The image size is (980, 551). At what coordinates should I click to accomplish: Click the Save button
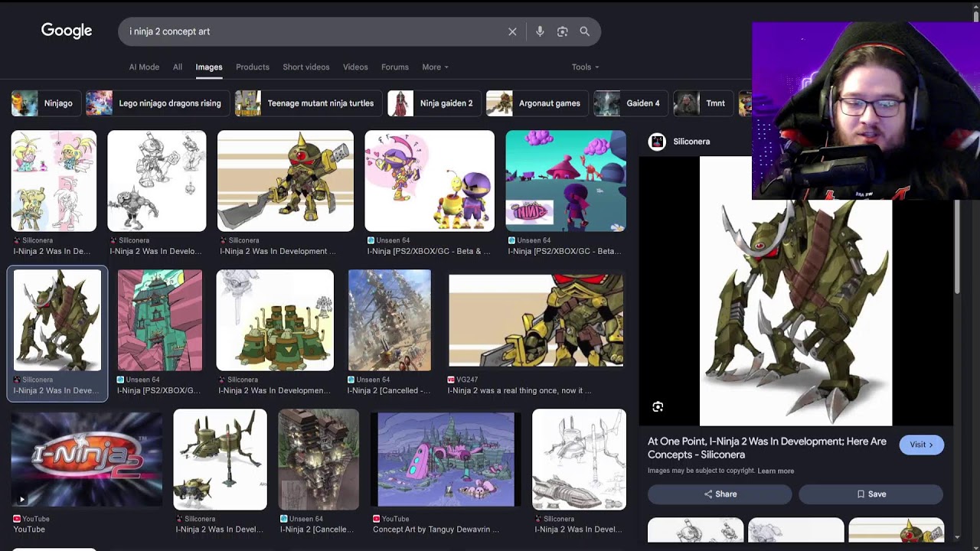pyautogui.click(x=871, y=494)
